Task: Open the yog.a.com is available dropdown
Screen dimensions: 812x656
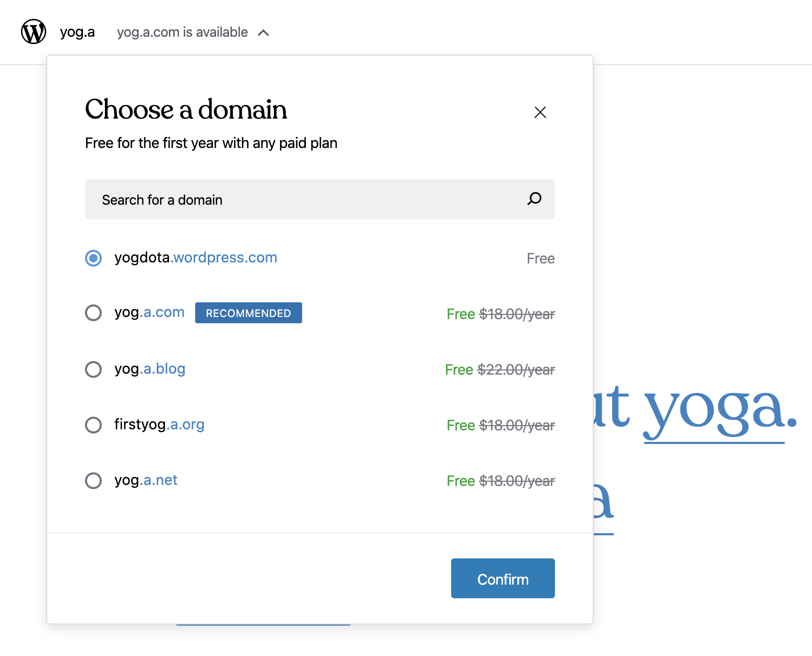Action: click(x=183, y=32)
